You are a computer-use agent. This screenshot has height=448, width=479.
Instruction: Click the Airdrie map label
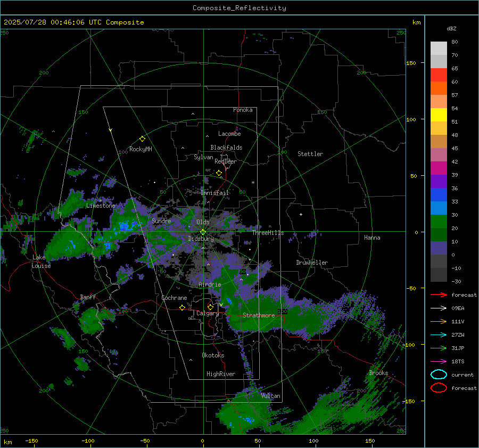tap(210, 284)
